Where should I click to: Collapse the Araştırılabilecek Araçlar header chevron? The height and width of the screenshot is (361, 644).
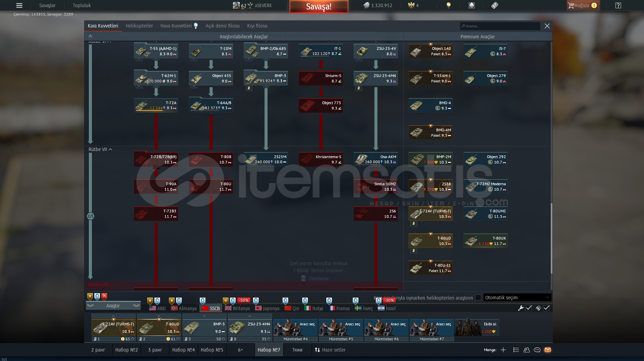[90, 36]
